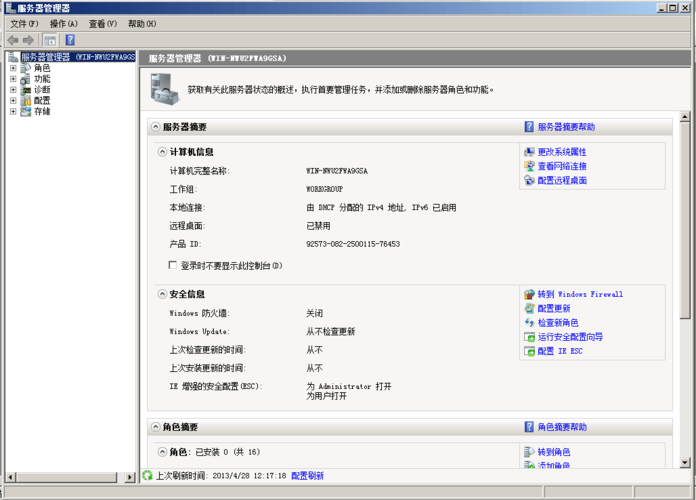This screenshot has width=696, height=500.
Task: Click the 配置远程桌面 icon
Action: (529, 180)
